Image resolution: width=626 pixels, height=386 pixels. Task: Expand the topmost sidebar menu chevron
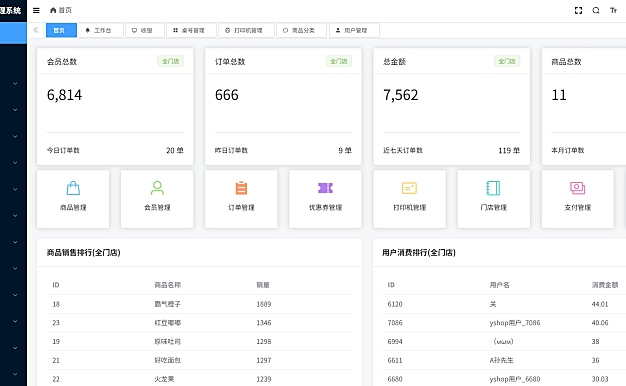pos(15,83)
